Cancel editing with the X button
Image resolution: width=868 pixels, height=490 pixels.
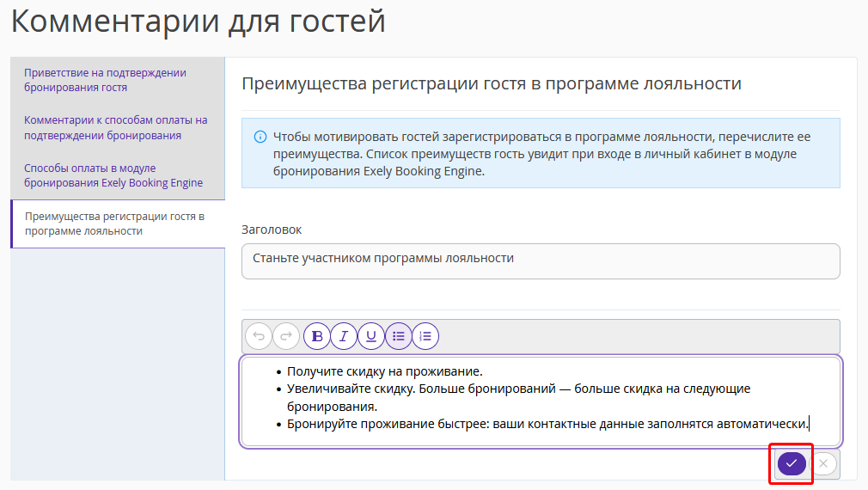tap(823, 463)
